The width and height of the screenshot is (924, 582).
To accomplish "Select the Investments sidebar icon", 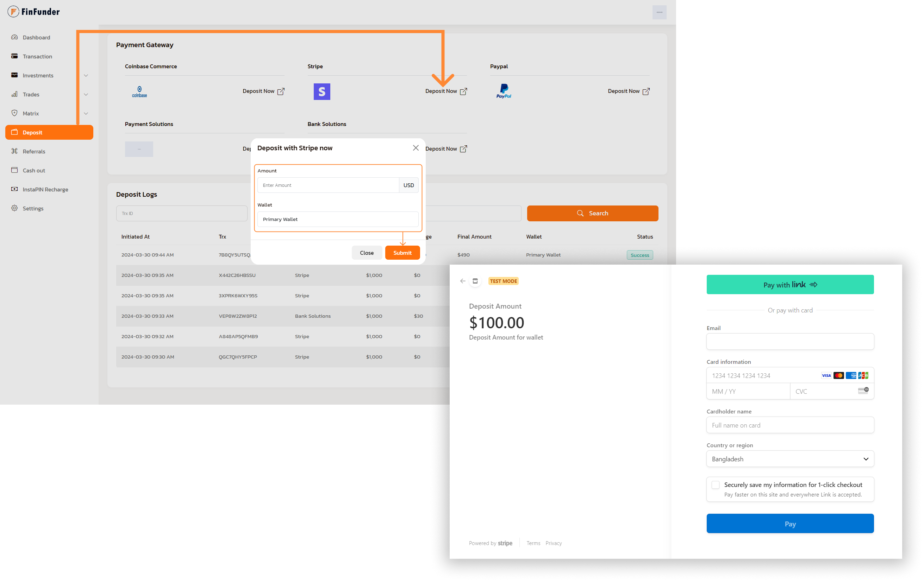I will 14,75.
